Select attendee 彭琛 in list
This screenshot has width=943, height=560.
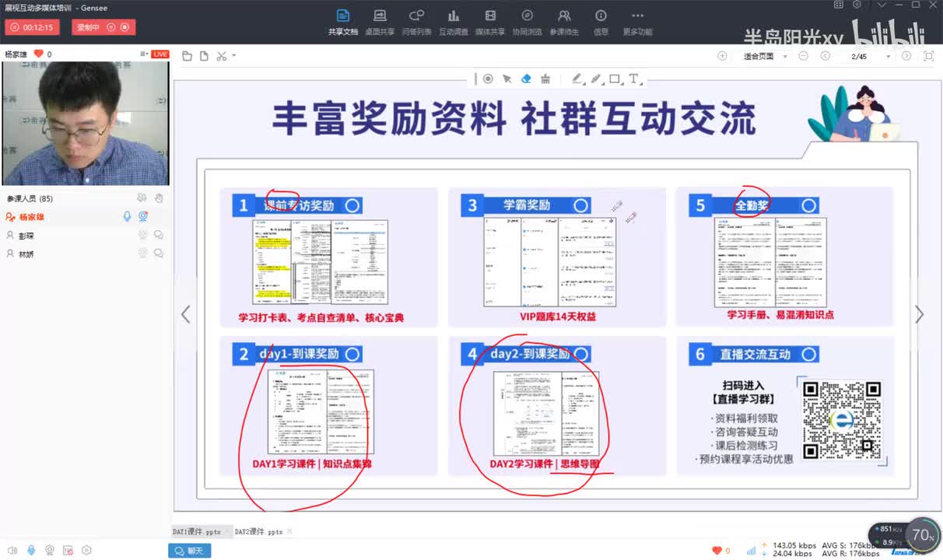85,235
